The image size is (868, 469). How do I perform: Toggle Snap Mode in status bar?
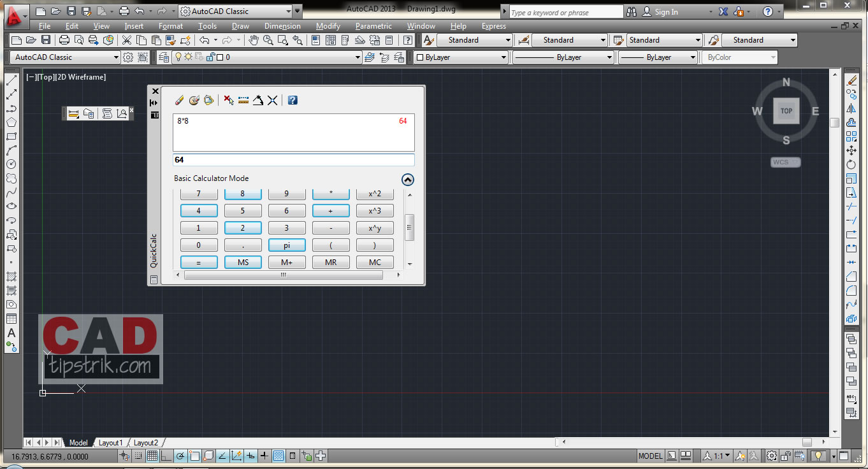(x=139, y=456)
